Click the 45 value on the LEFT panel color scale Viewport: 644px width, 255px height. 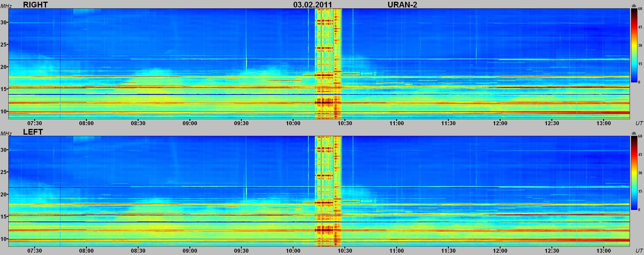pyautogui.click(x=640, y=155)
